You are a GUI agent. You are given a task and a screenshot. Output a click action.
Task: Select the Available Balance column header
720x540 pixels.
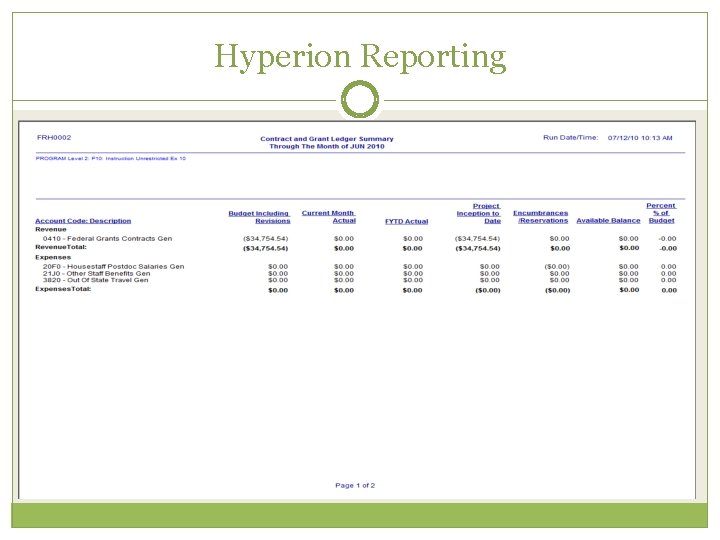click(608, 220)
